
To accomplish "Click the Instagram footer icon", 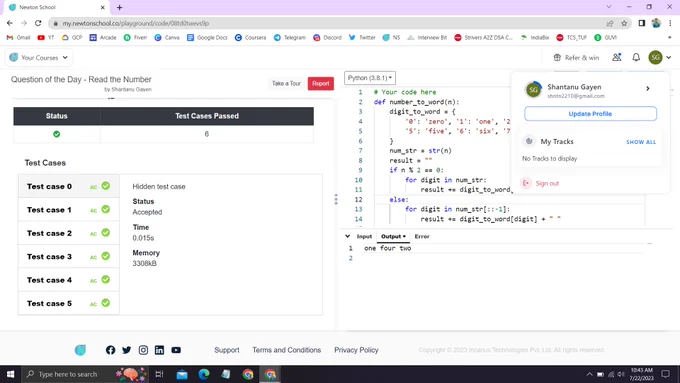I will (143, 350).
